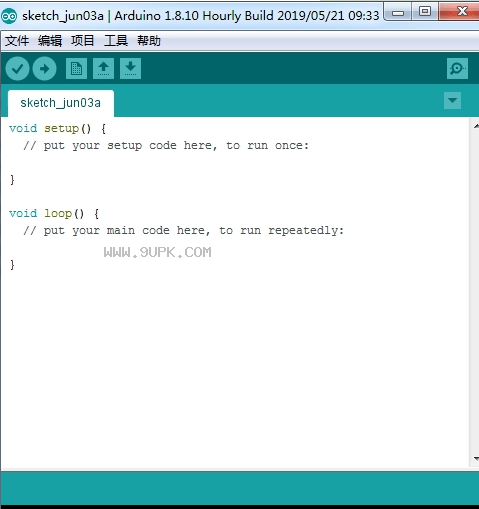Viewport: 479px width, 509px height.
Task: Click the Upload arrow button
Action: (44, 69)
